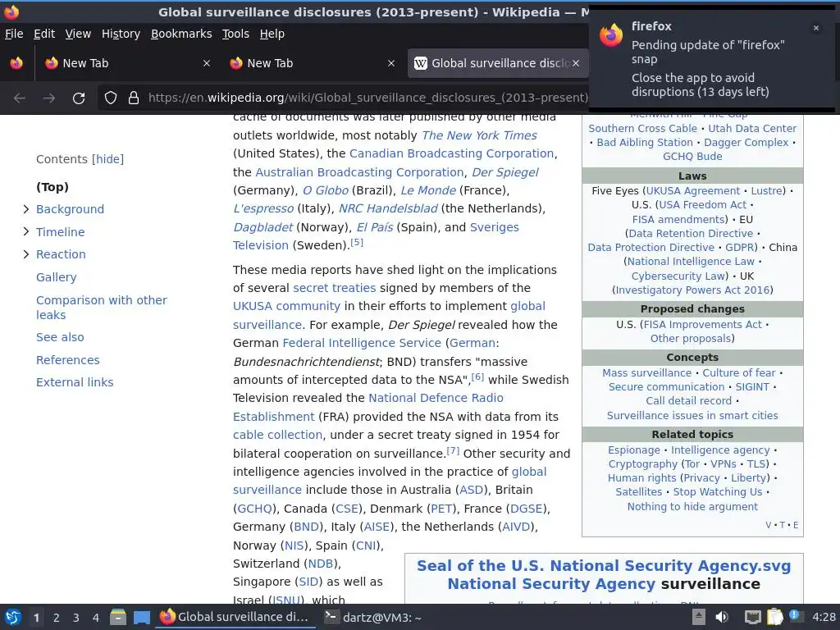Click the site security padlock icon
Image resolution: width=840 pixels, height=630 pixels.
tap(134, 98)
